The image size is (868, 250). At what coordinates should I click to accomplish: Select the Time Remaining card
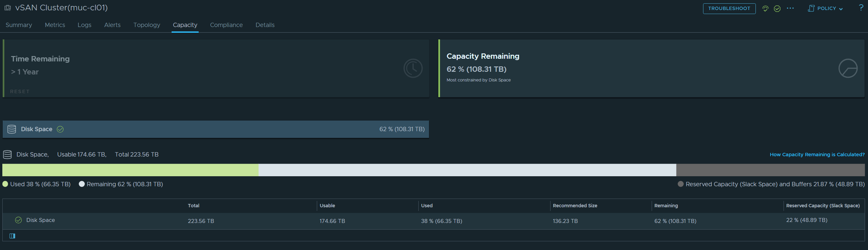pyautogui.click(x=216, y=68)
